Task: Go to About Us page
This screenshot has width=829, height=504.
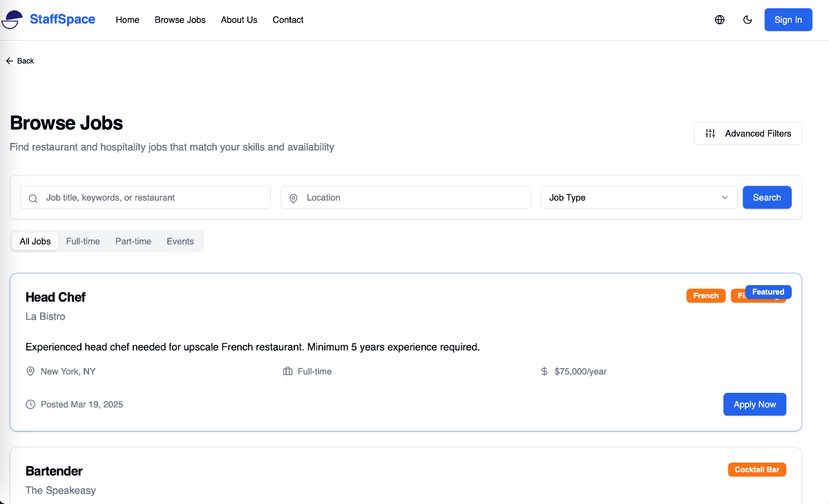Action: tap(239, 20)
